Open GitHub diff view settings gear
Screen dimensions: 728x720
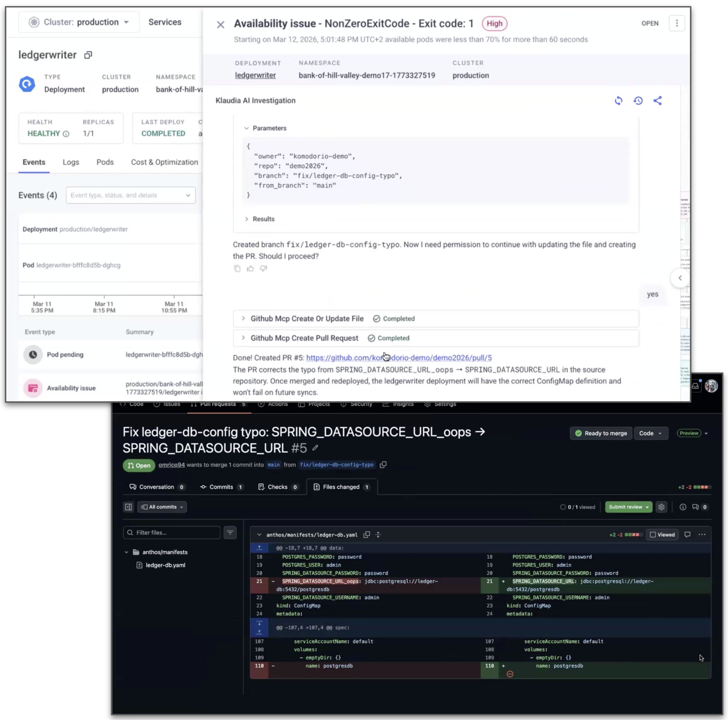point(661,507)
